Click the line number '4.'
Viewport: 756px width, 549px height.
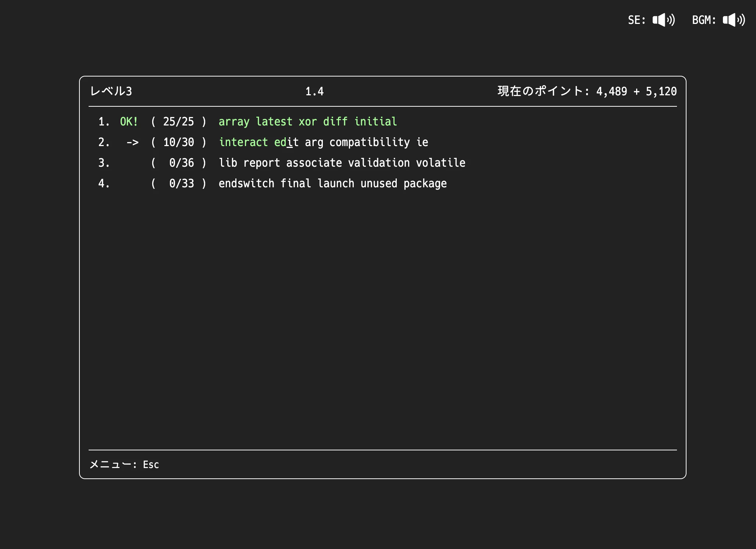point(104,183)
